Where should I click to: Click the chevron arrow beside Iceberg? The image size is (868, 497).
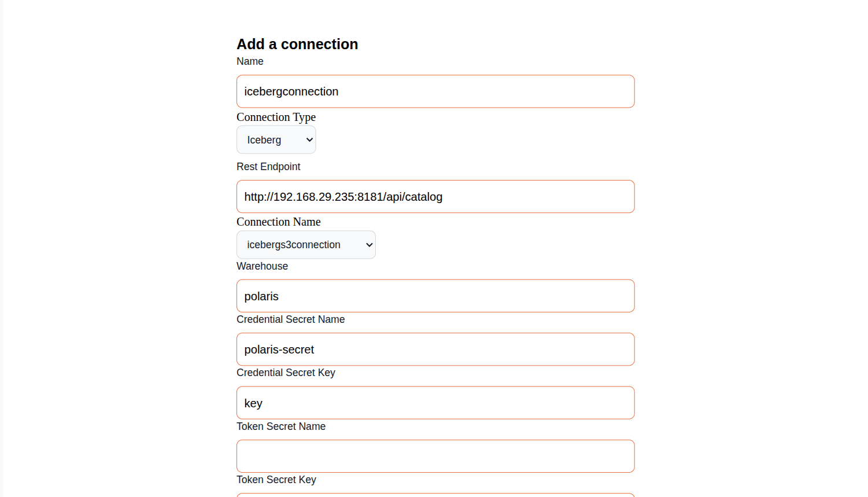(309, 140)
